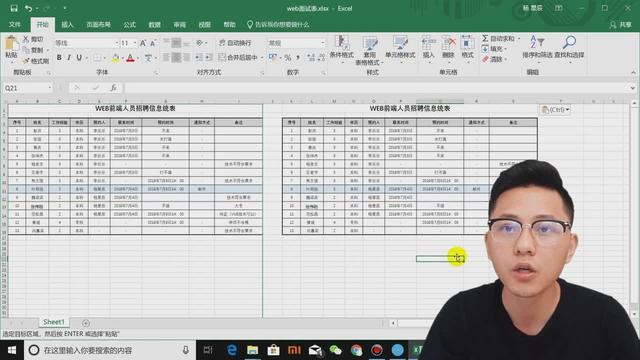
Task: Click the Borders icon in font group
Action: click(97, 58)
